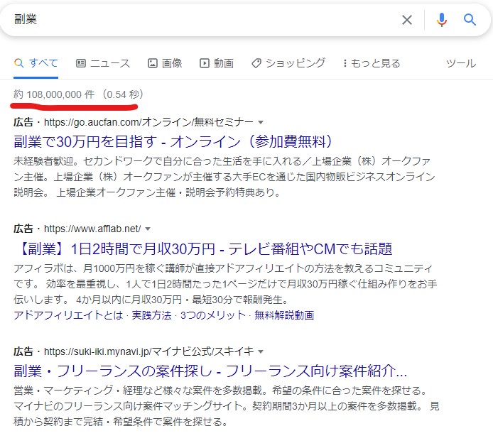
Task: Start voice search with microphone icon
Action: pyautogui.click(x=441, y=20)
